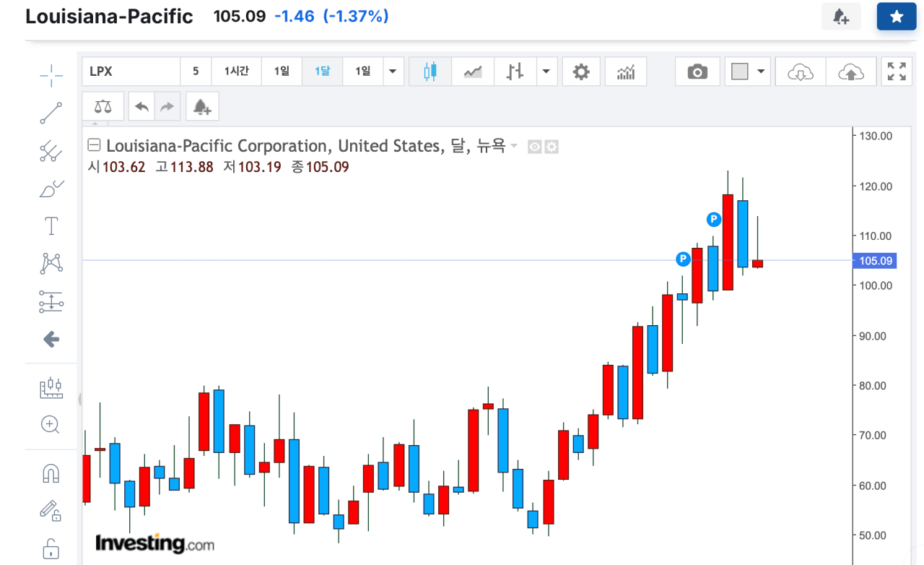Click the low value 저103.19
Image resolution: width=924 pixels, height=565 pixels.
point(252,167)
